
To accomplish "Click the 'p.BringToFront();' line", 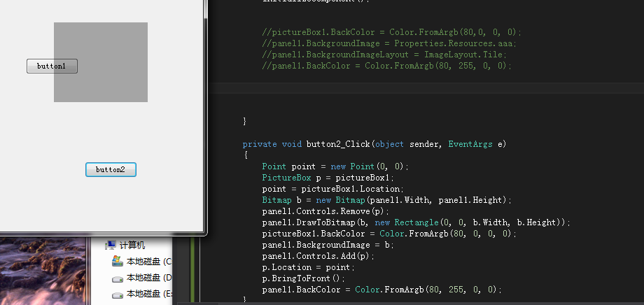I will point(304,278).
